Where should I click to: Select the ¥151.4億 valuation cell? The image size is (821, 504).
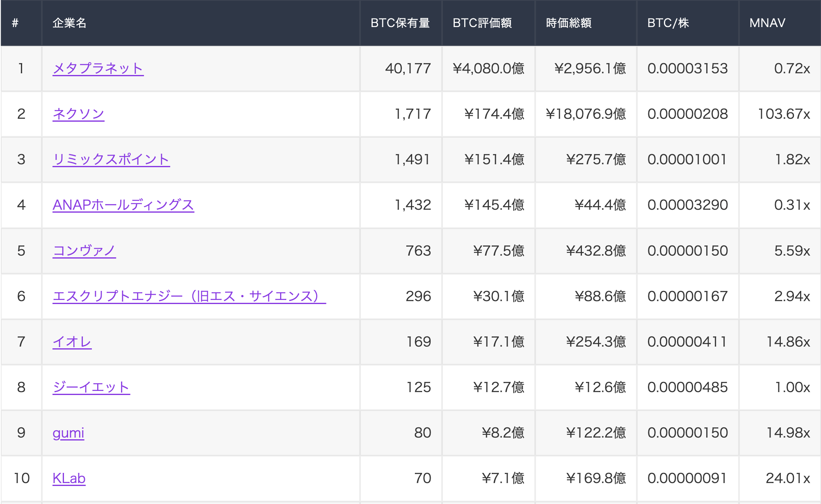point(488,159)
